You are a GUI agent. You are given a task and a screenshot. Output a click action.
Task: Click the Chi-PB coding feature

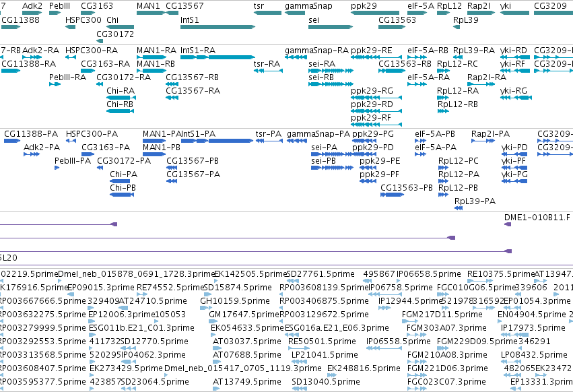click(122, 195)
